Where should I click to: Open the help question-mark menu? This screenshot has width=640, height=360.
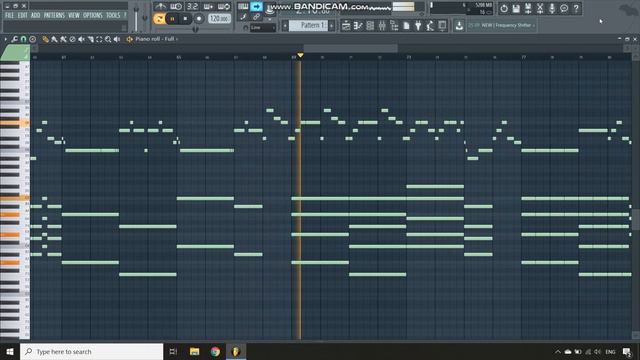[125, 16]
